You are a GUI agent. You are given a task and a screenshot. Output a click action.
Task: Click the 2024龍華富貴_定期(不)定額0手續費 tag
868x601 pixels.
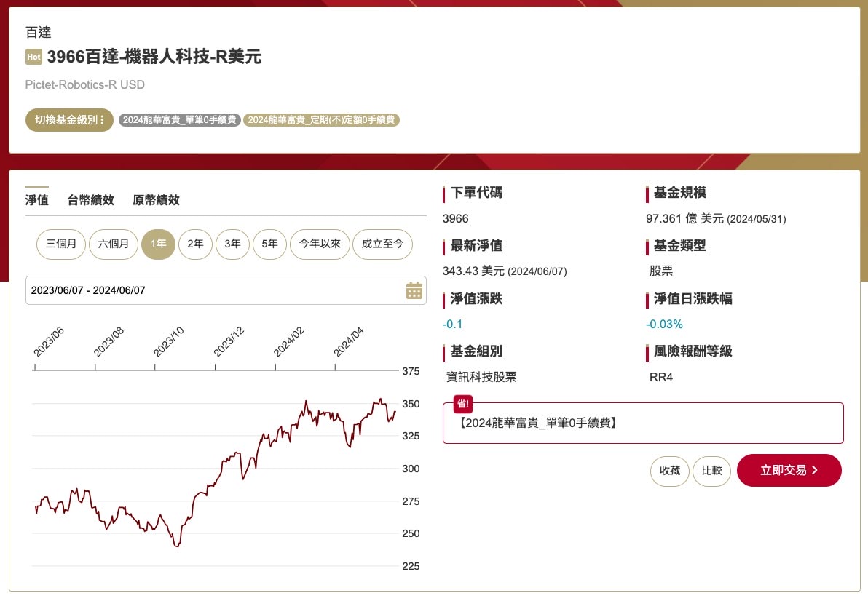coord(321,120)
